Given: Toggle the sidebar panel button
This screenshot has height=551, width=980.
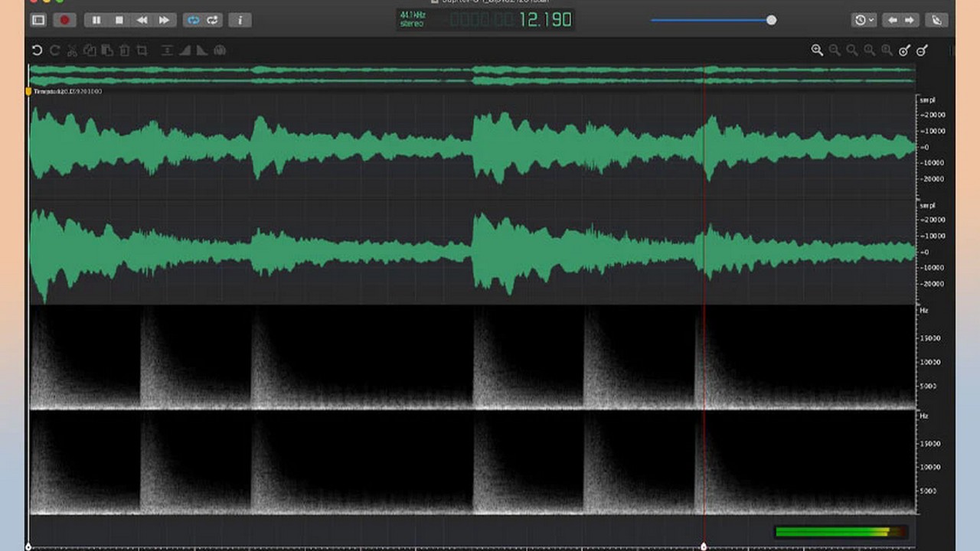Looking at the screenshot, I should coord(38,21).
